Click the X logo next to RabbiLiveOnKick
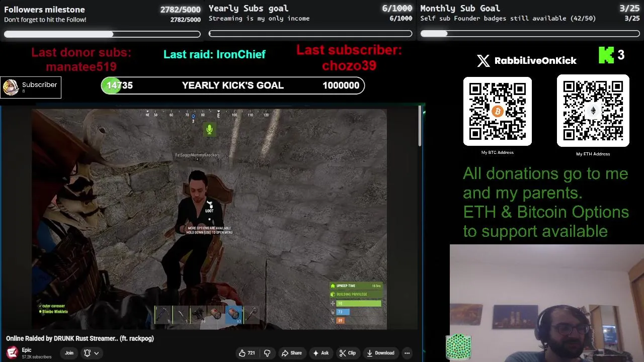The width and height of the screenshot is (644, 362). tap(483, 61)
